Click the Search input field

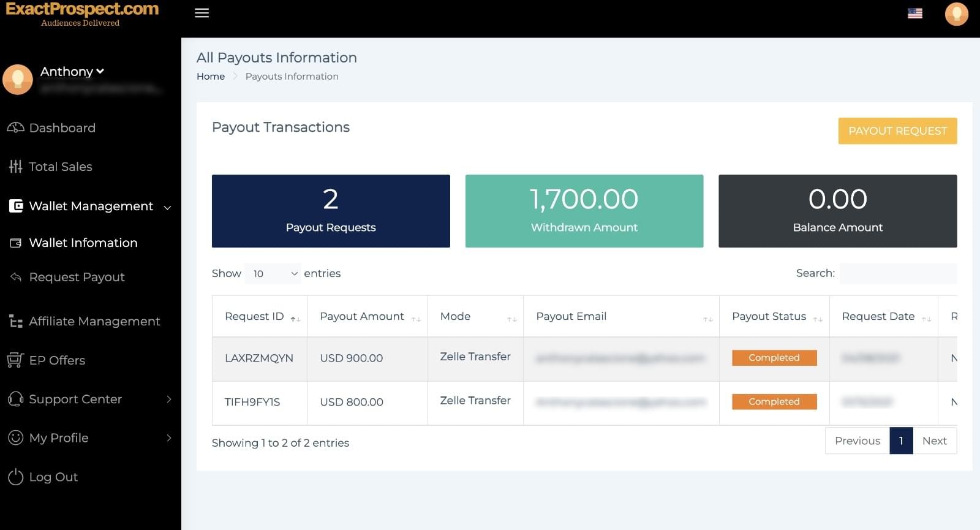click(x=897, y=273)
